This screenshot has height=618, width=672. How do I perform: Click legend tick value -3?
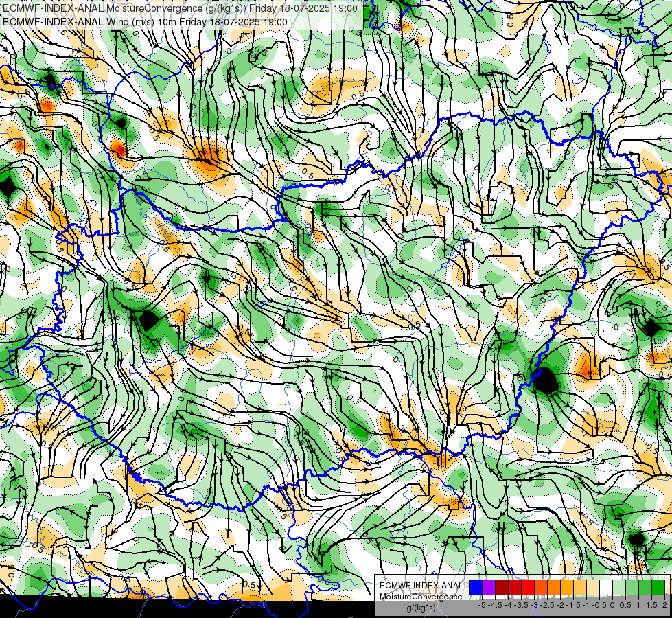pos(534,605)
